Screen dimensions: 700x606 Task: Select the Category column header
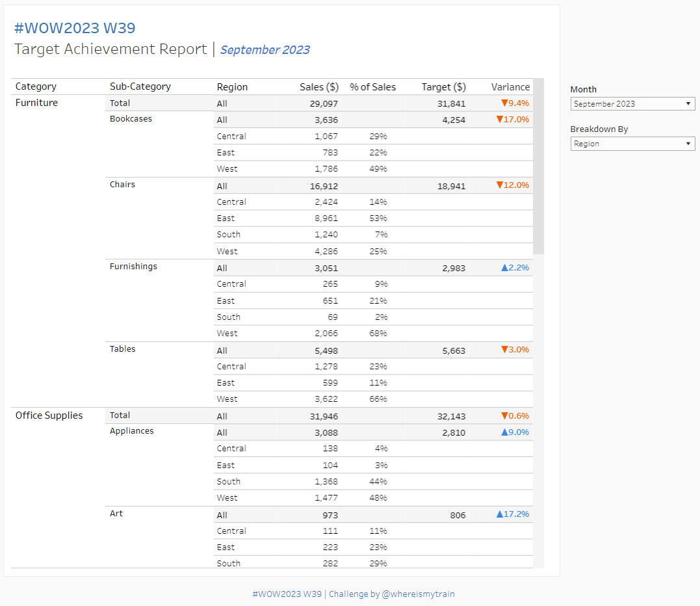36,86
